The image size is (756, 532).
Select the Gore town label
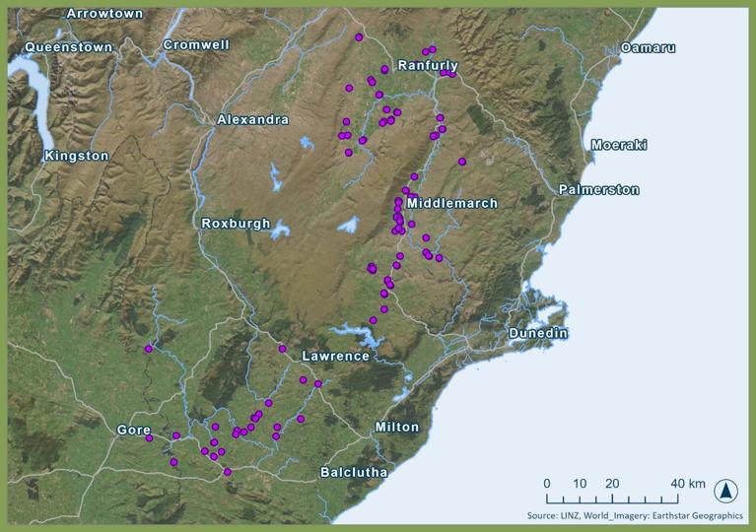click(x=133, y=430)
